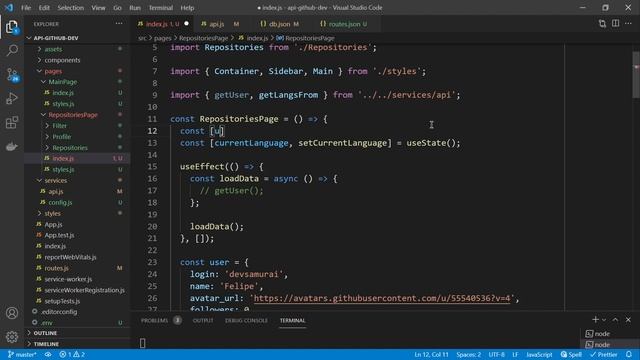640x360 pixels.
Task: Switch to the Problems panel tab
Action: (x=154, y=320)
